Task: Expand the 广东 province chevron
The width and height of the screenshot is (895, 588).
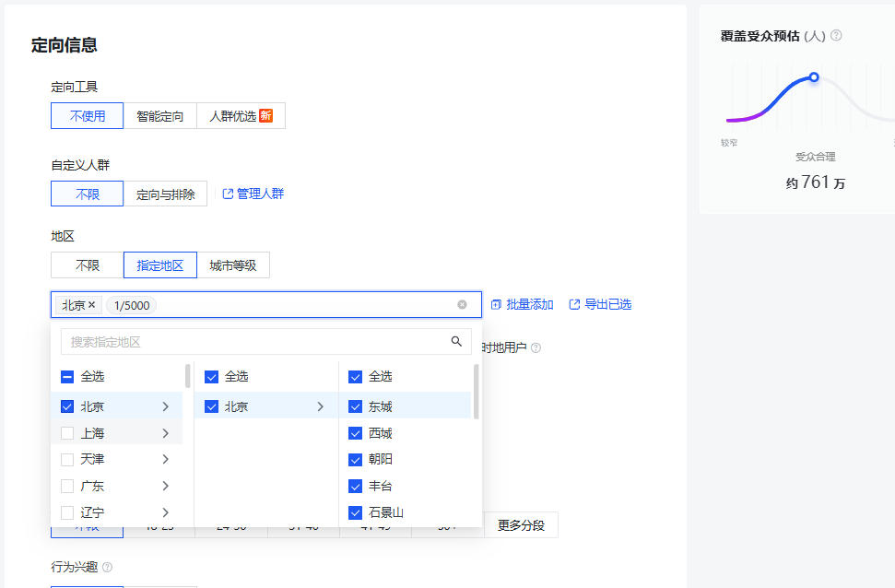Action: 165,486
